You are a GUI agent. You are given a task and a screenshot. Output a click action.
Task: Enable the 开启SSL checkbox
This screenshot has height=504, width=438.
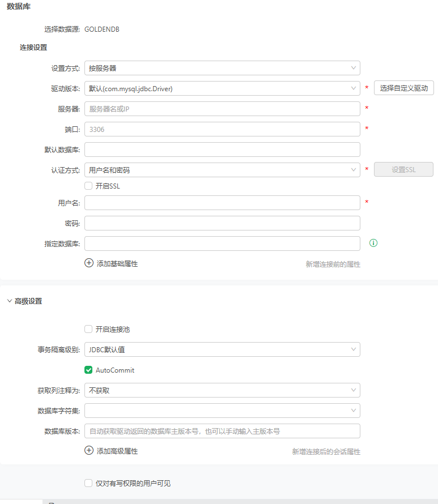(88, 186)
